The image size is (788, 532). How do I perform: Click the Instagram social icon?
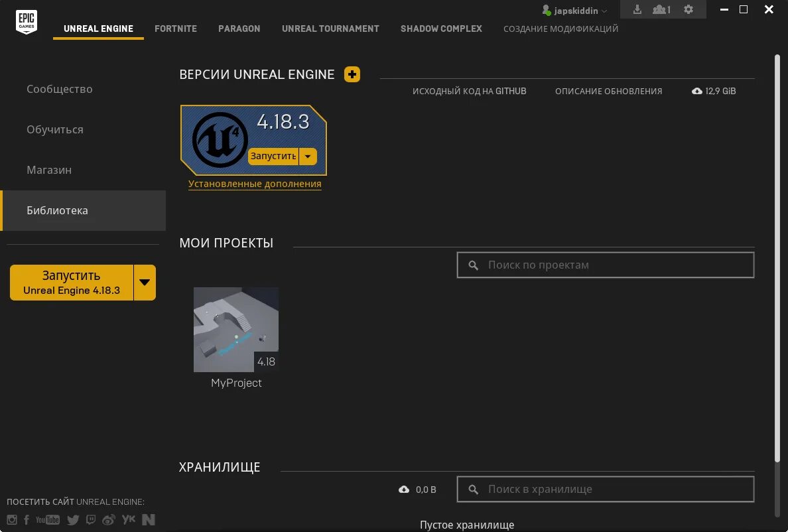click(x=12, y=520)
